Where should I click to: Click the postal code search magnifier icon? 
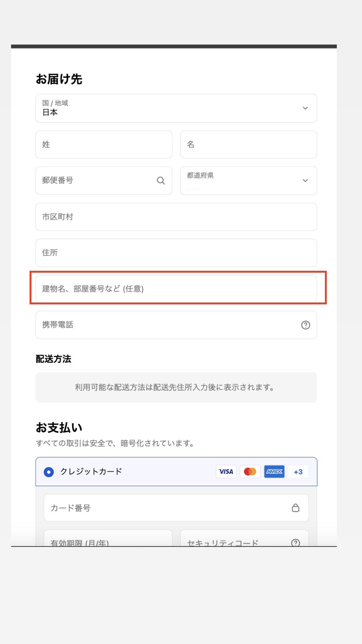[161, 181]
